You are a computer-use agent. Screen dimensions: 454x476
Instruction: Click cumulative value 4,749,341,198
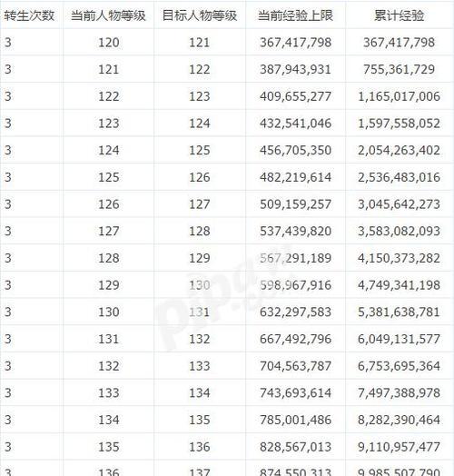[x=400, y=285]
